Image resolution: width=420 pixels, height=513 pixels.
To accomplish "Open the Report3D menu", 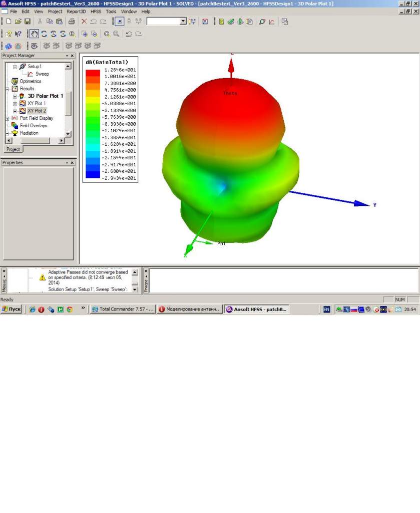I will point(76,12).
